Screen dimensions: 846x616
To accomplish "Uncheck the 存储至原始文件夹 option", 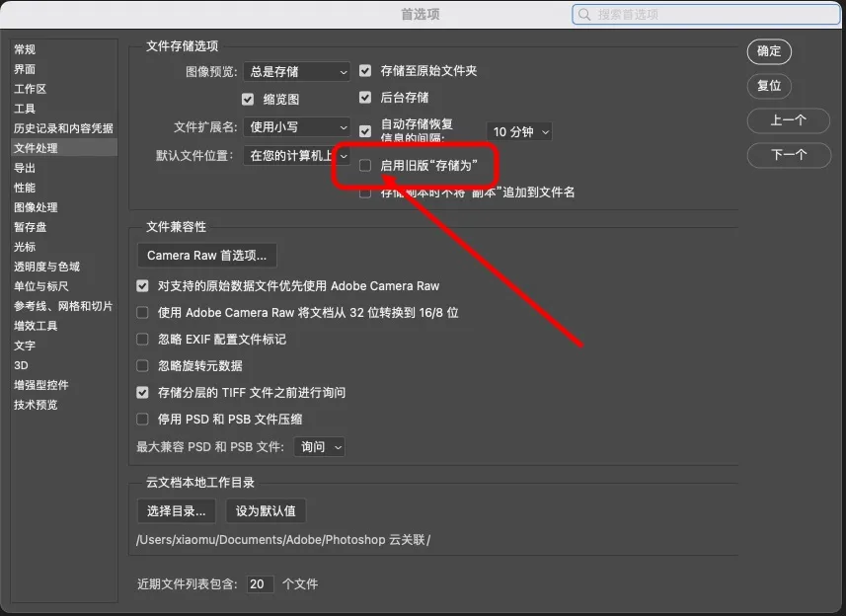I will (x=365, y=70).
